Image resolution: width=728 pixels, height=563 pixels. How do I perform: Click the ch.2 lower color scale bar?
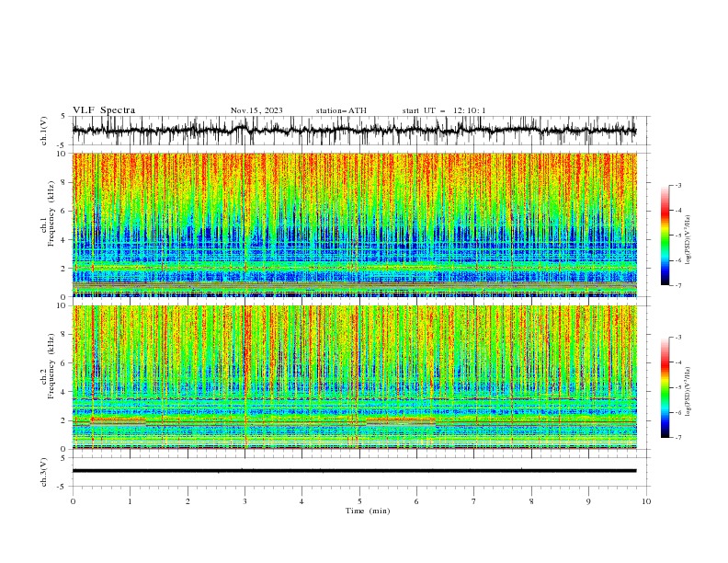coord(665,387)
